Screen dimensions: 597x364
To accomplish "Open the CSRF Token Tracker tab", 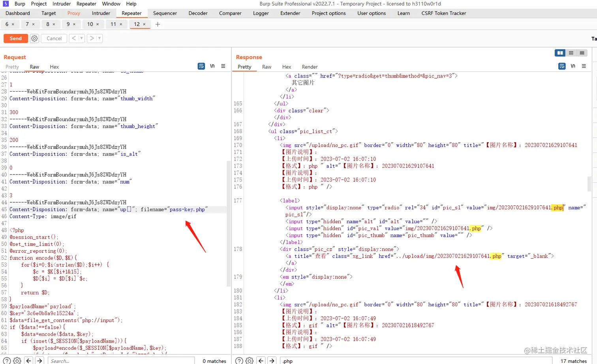I will click(x=444, y=13).
